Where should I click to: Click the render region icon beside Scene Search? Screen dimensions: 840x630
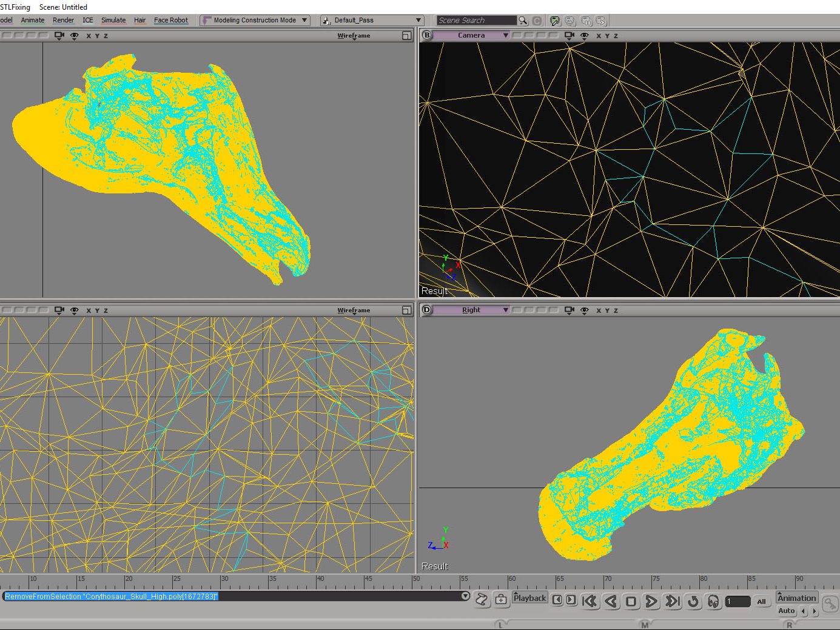click(x=554, y=21)
